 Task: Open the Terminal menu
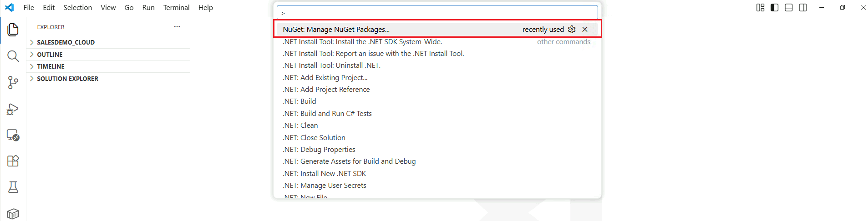(x=176, y=8)
